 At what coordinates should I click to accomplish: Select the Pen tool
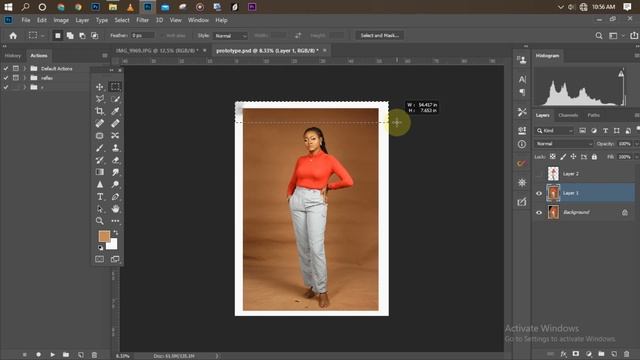[x=115, y=197]
